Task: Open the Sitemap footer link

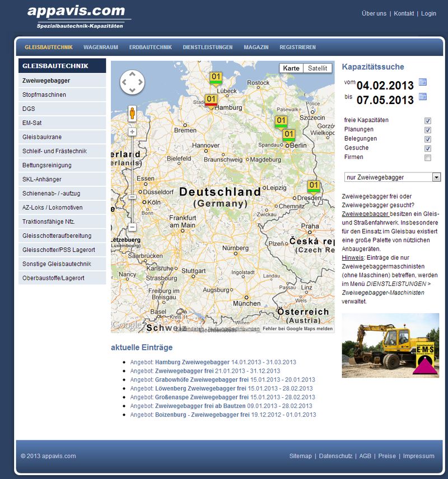Action: point(301,456)
